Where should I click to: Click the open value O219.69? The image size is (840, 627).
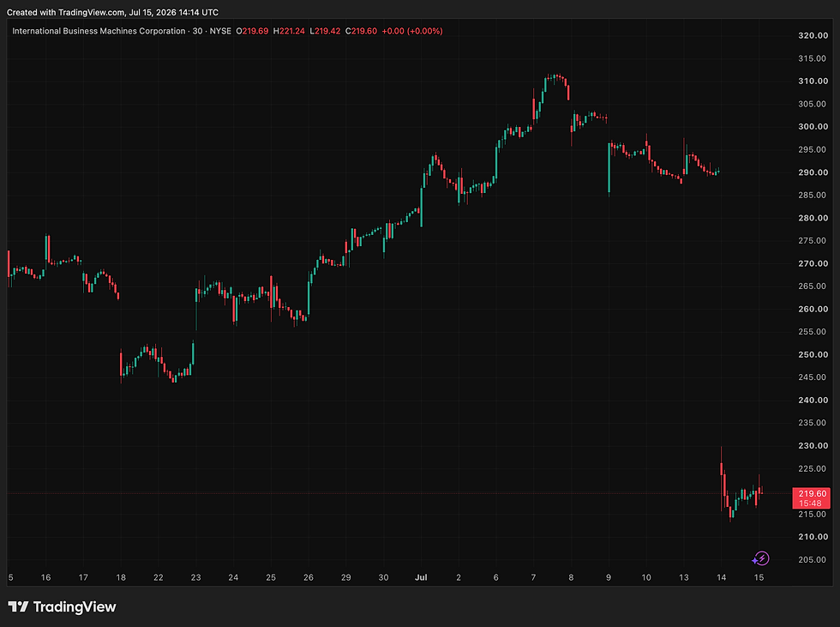coord(252,31)
